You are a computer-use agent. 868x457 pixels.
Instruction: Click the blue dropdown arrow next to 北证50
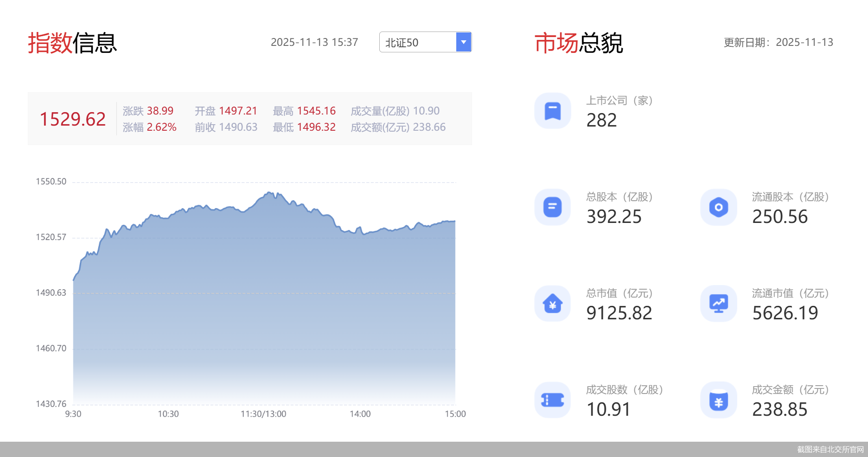pos(463,42)
